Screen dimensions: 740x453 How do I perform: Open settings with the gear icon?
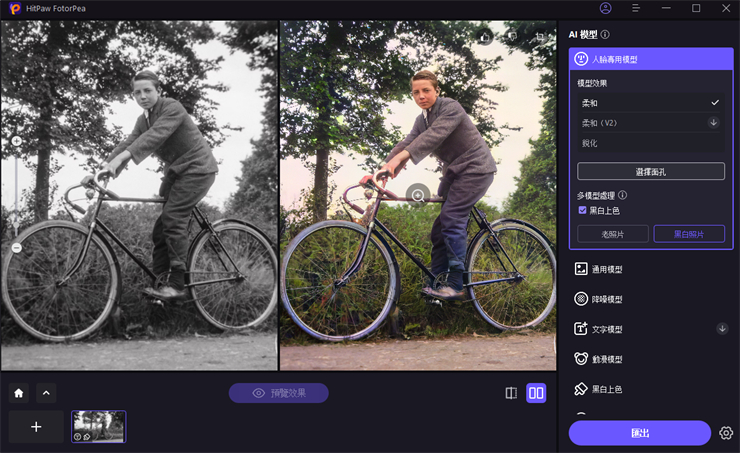coord(726,433)
